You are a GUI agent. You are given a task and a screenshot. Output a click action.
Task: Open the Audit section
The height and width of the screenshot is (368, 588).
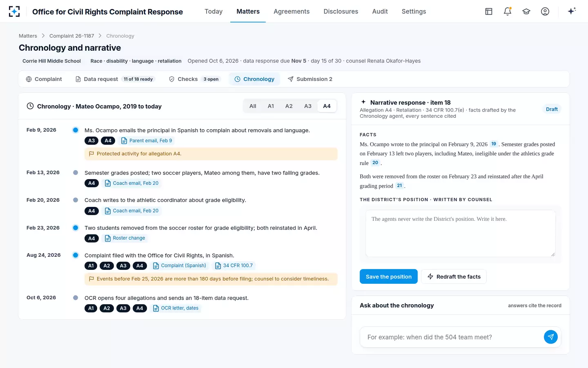coord(380,11)
